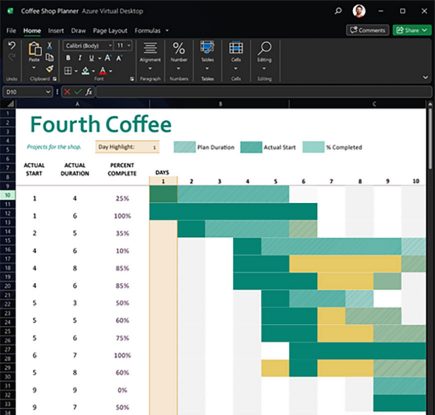Increase font size with larger A
435x415 pixels.
[x=108, y=58]
